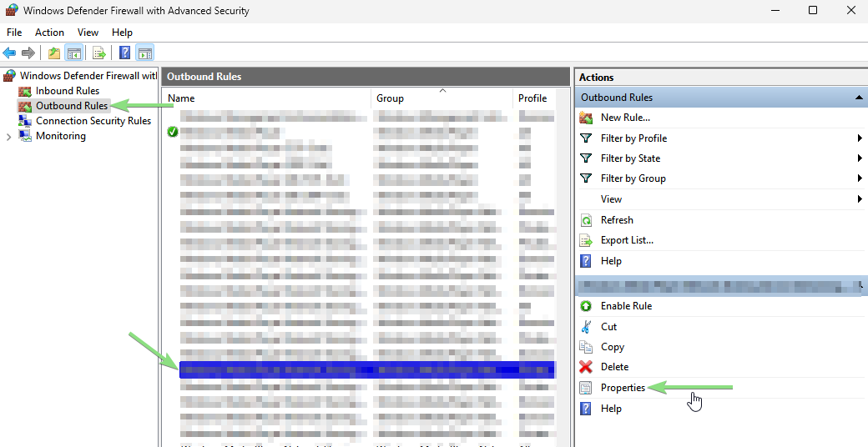Click Export List... in Actions pane
The image size is (868, 447).
point(627,240)
